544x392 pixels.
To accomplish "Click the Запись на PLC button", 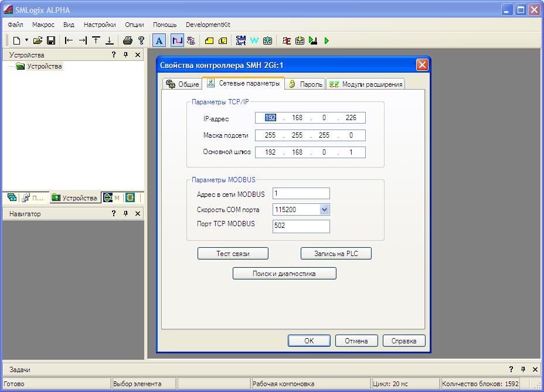I will (336, 254).
